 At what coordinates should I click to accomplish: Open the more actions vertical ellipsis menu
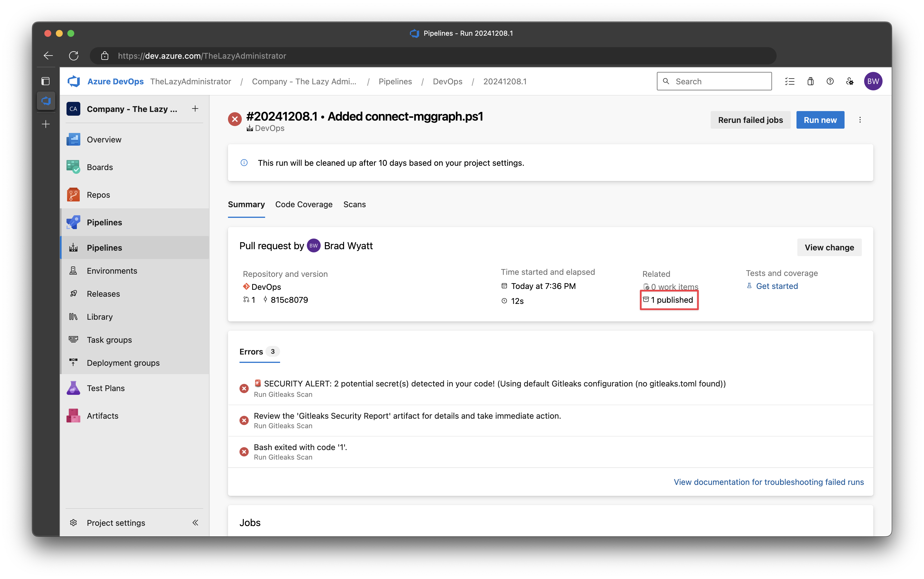pyautogui.click(x=860, y=120)
